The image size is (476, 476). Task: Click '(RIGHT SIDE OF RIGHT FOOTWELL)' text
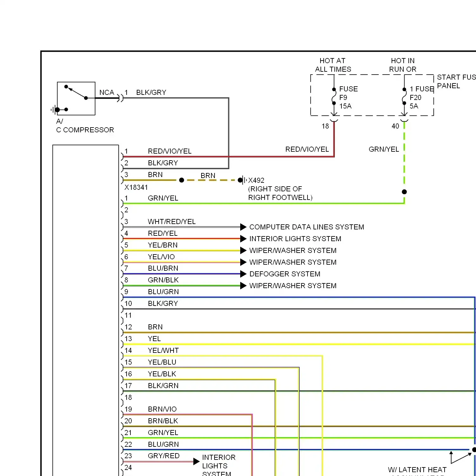click(x=280, y=193)
